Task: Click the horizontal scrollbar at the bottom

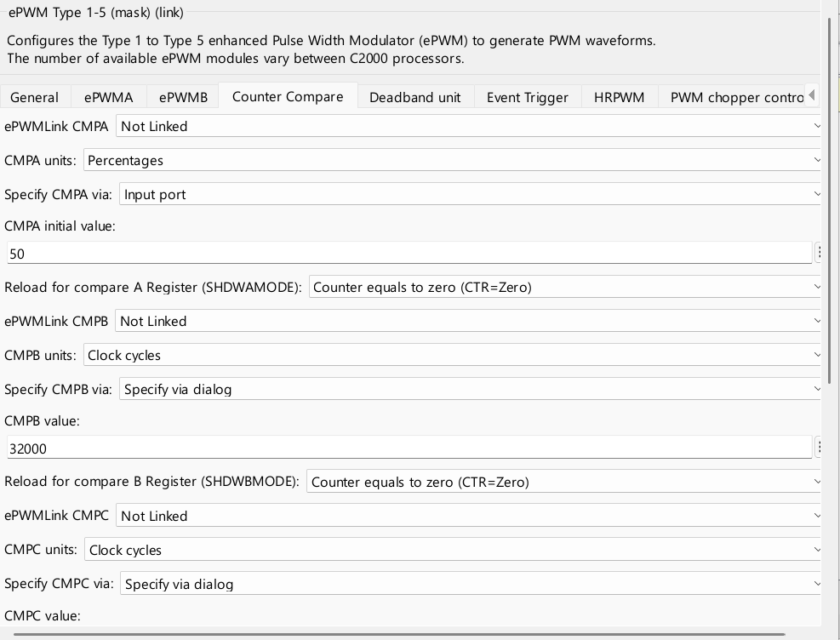Action: coord(399,635)
